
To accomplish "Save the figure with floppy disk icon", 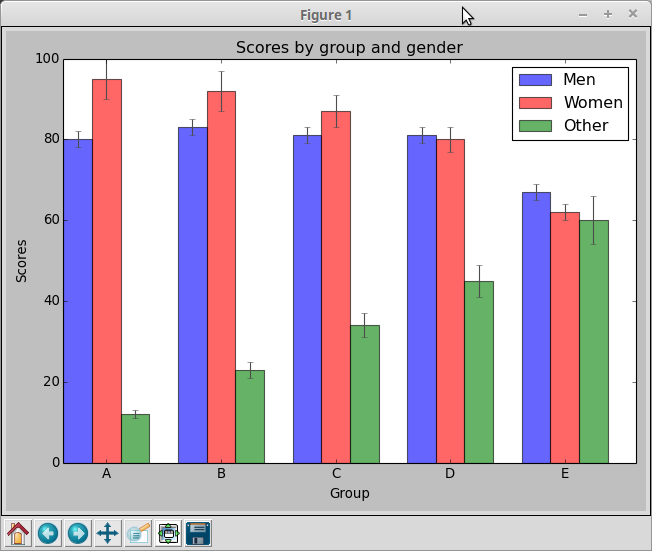I will coord(198,533).
